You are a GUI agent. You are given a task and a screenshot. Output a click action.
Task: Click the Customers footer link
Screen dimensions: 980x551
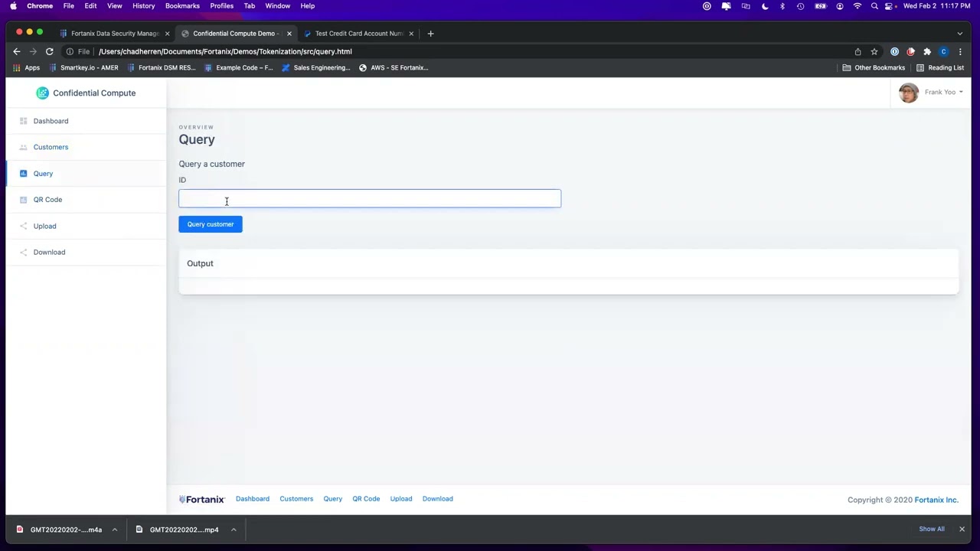tap(296, 499)
